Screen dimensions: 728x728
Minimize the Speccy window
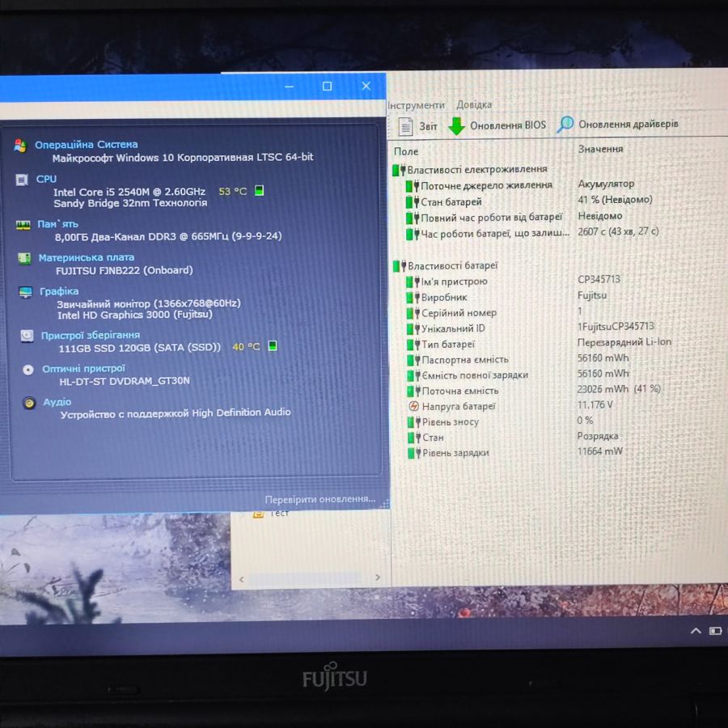(289, 87)
